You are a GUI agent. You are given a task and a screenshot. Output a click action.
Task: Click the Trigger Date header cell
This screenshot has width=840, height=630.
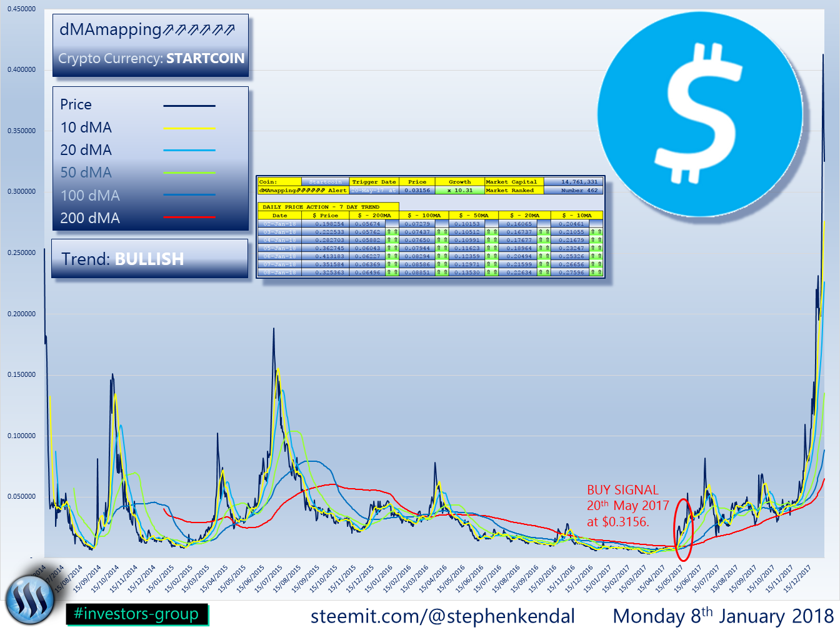374,182
